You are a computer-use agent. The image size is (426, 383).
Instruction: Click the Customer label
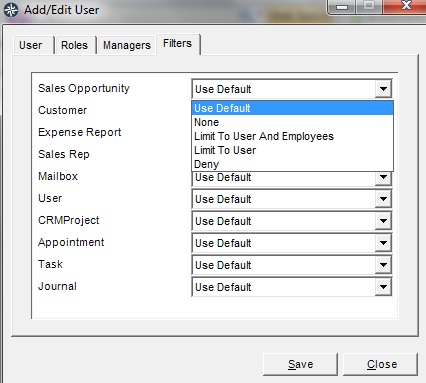click(62, 110)
